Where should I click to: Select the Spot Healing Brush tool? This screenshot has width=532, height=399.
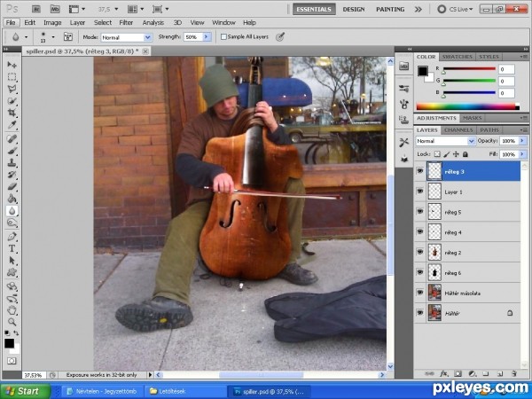click(12, 139)
